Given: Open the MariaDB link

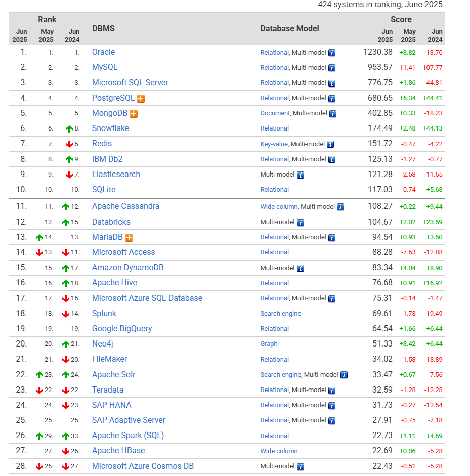Looking at the screenshot, I should tap(107, 237).
